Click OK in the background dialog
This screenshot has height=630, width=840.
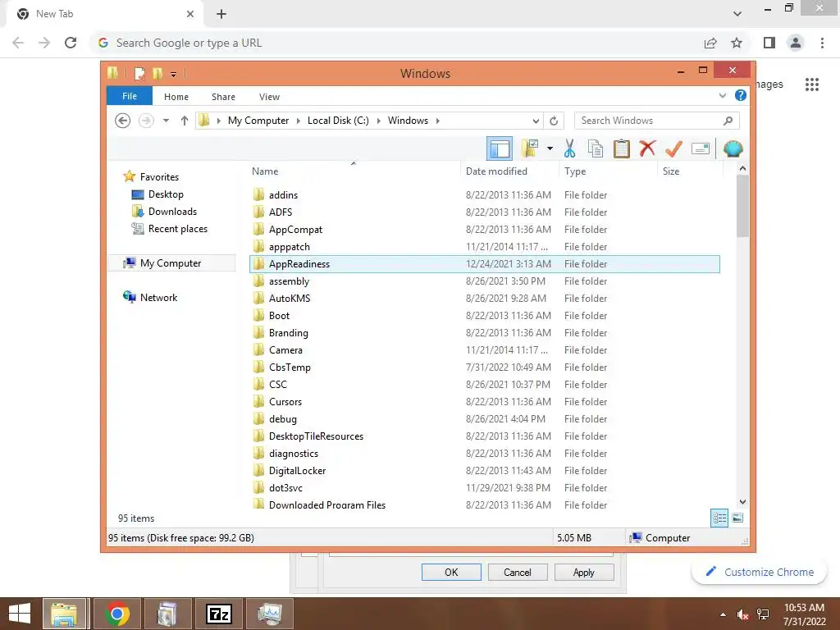(451, 572)
